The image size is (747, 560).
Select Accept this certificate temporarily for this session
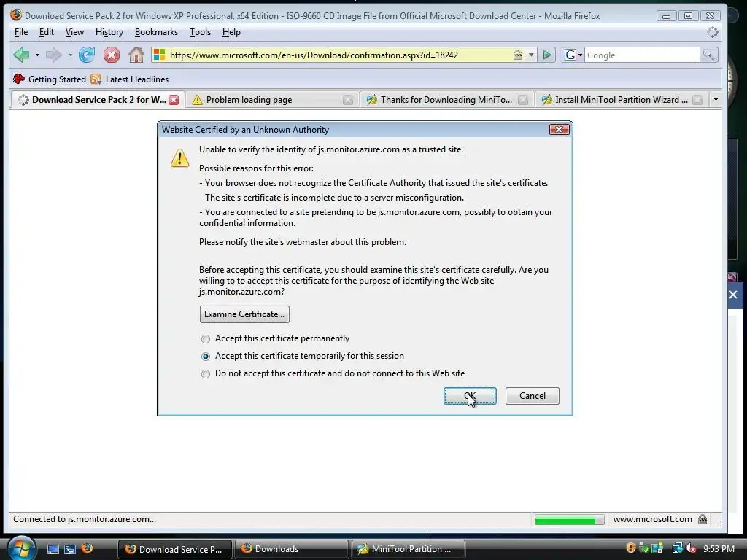[205, 356]
